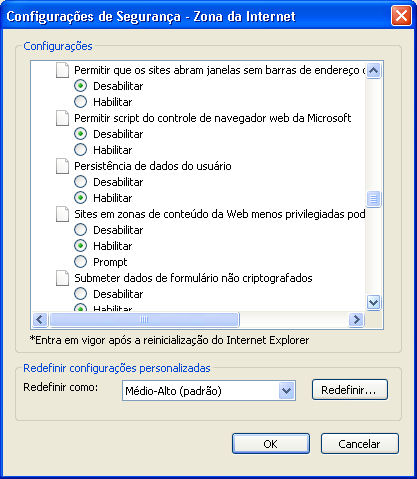Click the 'Redefinir...' button

[350, 390]
